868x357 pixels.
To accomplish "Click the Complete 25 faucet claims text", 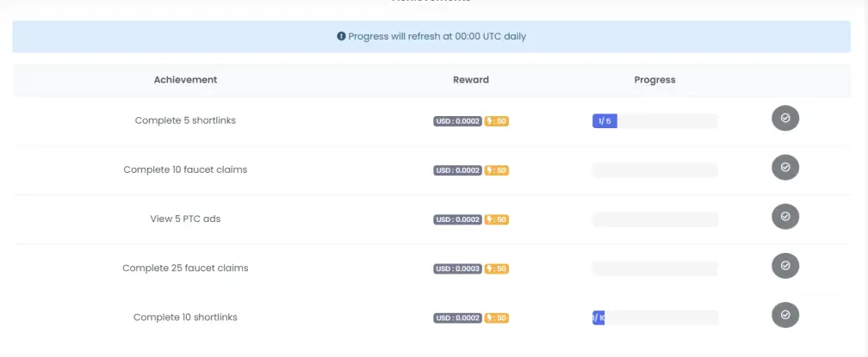I will coord(185,268).
